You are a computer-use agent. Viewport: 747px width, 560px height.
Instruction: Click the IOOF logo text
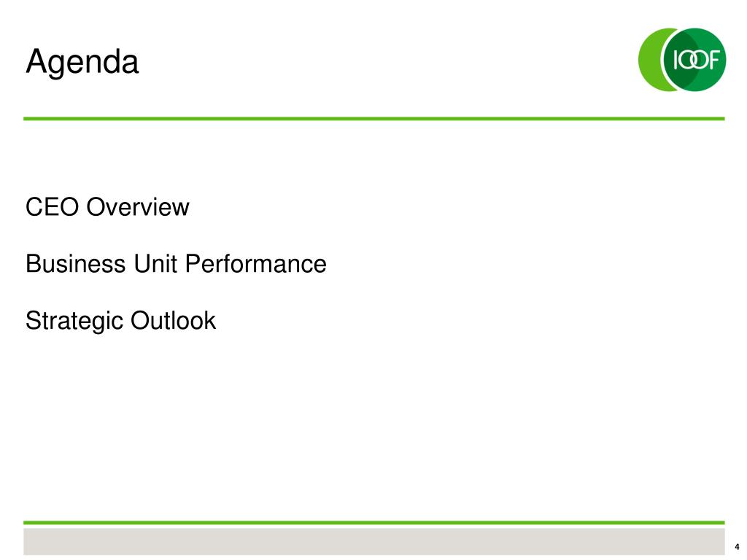pyautogui.click(x=695, y=61)
